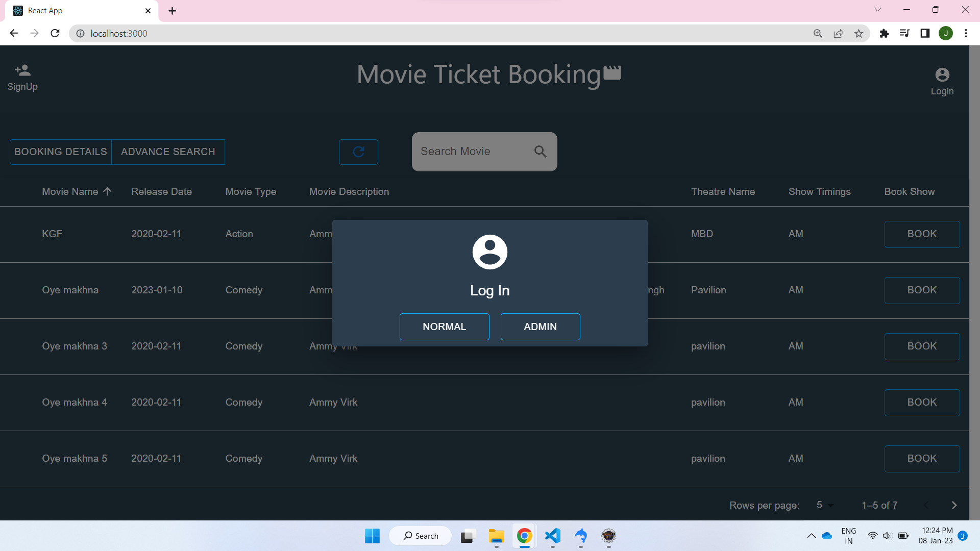980x551 pixels.
Task: Click the refresh movies icon
Action: (x=358, y=152)
